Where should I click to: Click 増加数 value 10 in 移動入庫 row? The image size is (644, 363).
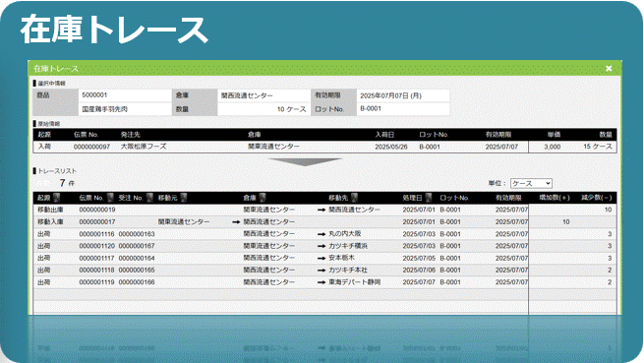[x=566, y=222]
